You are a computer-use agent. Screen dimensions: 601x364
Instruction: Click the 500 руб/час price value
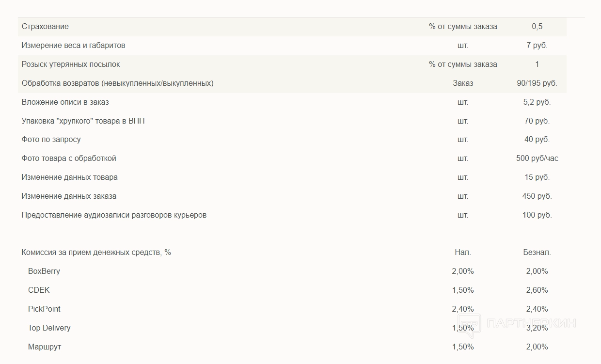(537, 158)
